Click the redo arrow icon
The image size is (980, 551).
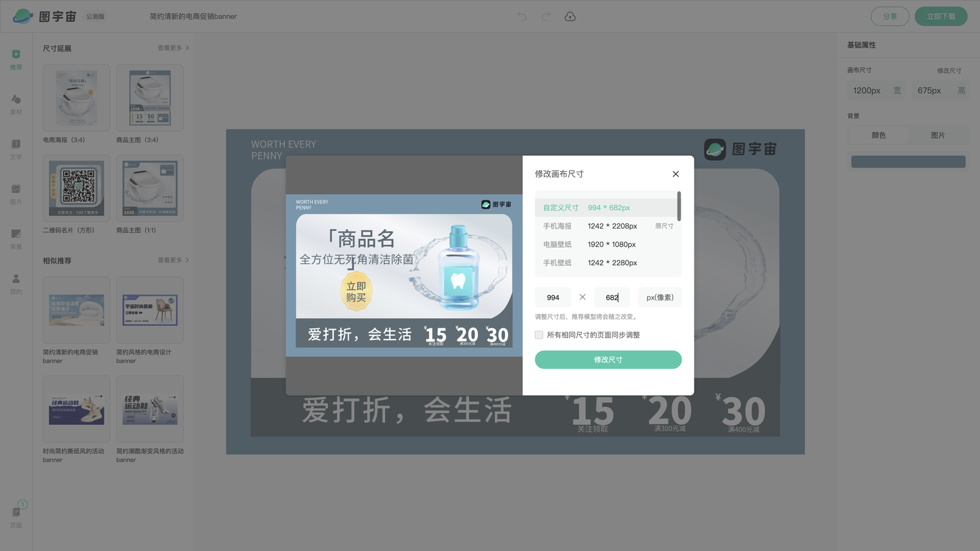546,16
